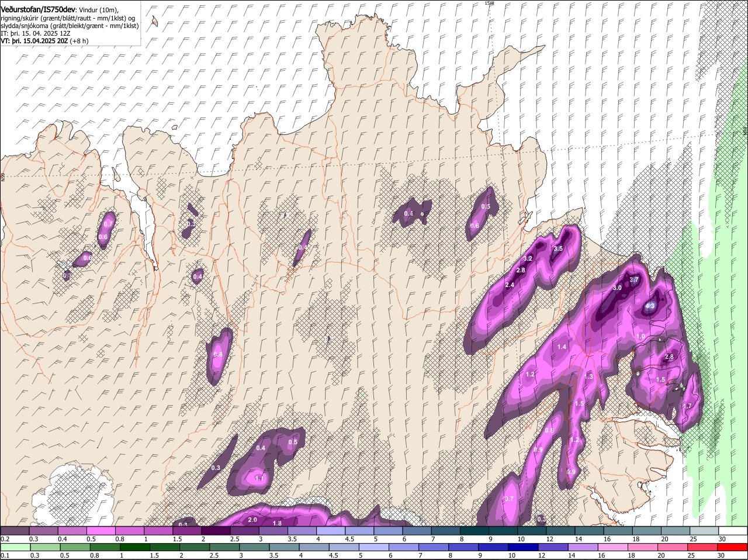Select the dark teal swatch after 8 in snow legend
The height and width of the screenshot is (560, 748).
pos(476,531)
